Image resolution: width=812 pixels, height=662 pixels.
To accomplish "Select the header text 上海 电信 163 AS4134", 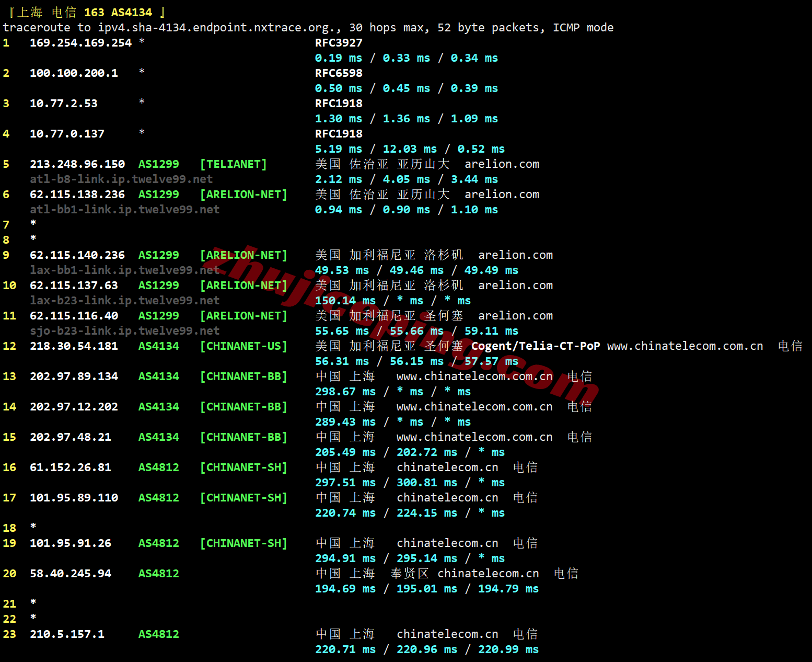I will (x=84, y=12).
